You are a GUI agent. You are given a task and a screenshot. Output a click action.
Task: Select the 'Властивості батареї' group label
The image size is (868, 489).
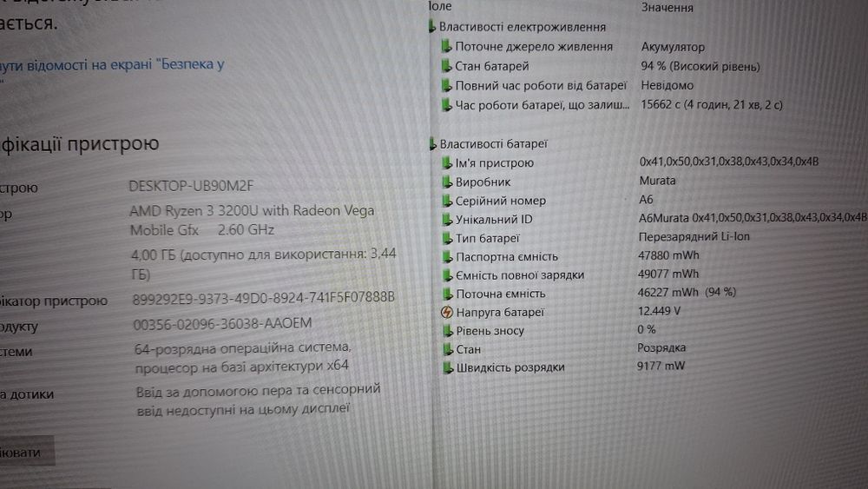click(493, 144)
